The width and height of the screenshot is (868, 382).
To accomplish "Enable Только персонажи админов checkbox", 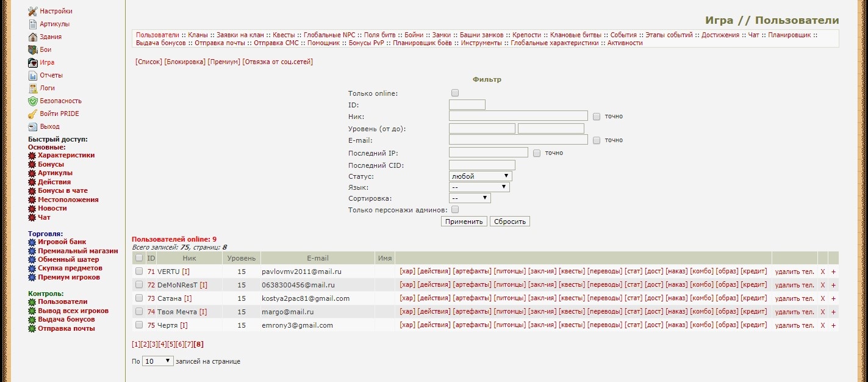I will [454, 209].
